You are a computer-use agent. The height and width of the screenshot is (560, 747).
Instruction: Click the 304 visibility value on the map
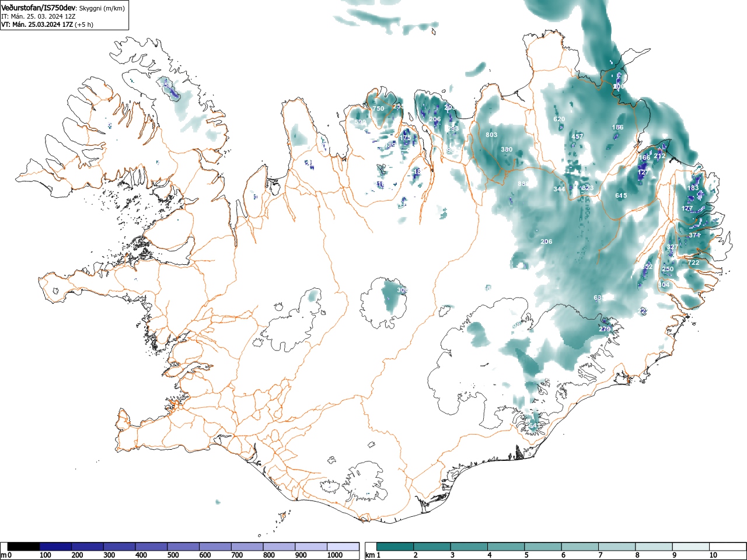pos(664,284)
